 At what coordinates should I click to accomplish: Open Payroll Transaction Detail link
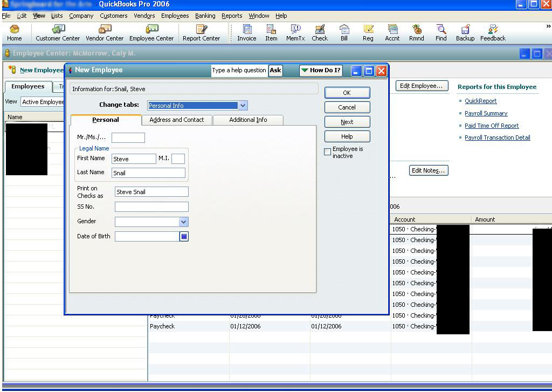click(x=497, y=137)
